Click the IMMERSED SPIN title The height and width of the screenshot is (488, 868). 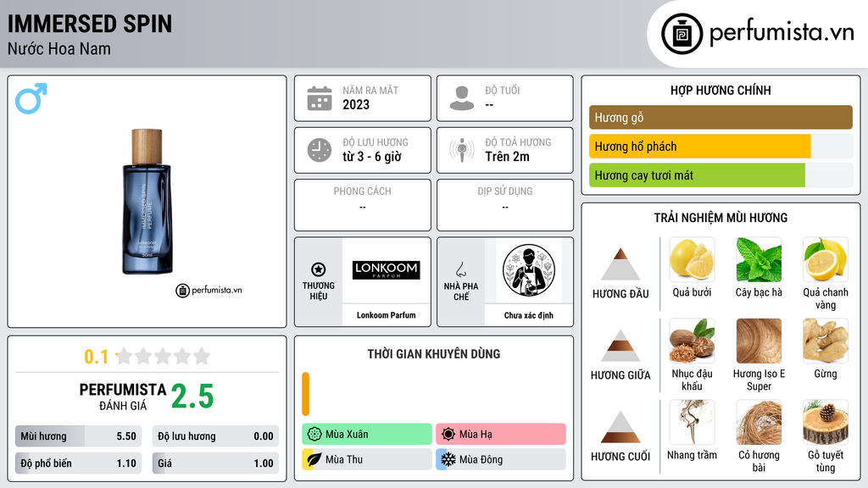[90, 24]
